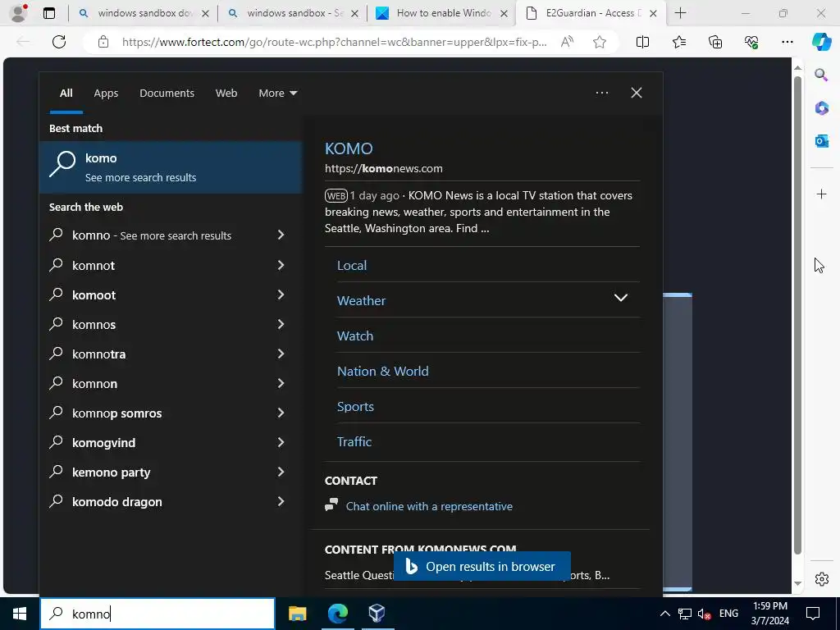Click the Edge refresh page icon
The height and width of the screenshot is (630, 840).
(59, 42)
